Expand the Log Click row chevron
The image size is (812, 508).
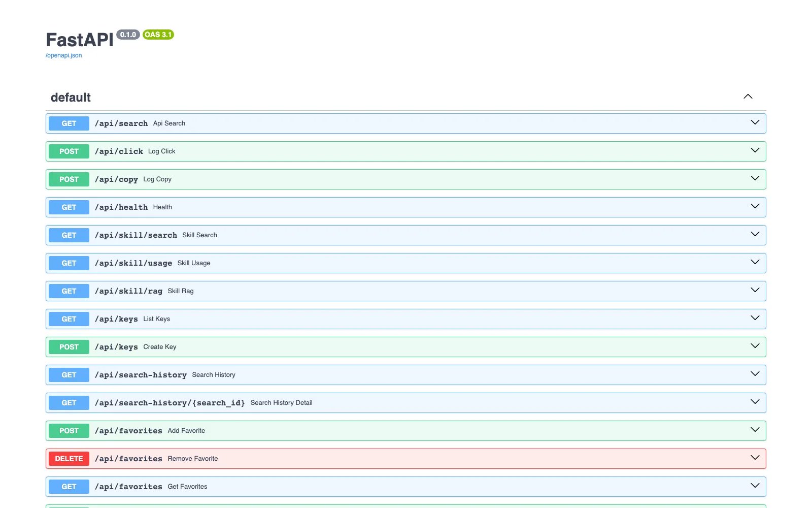pos(755,150)
